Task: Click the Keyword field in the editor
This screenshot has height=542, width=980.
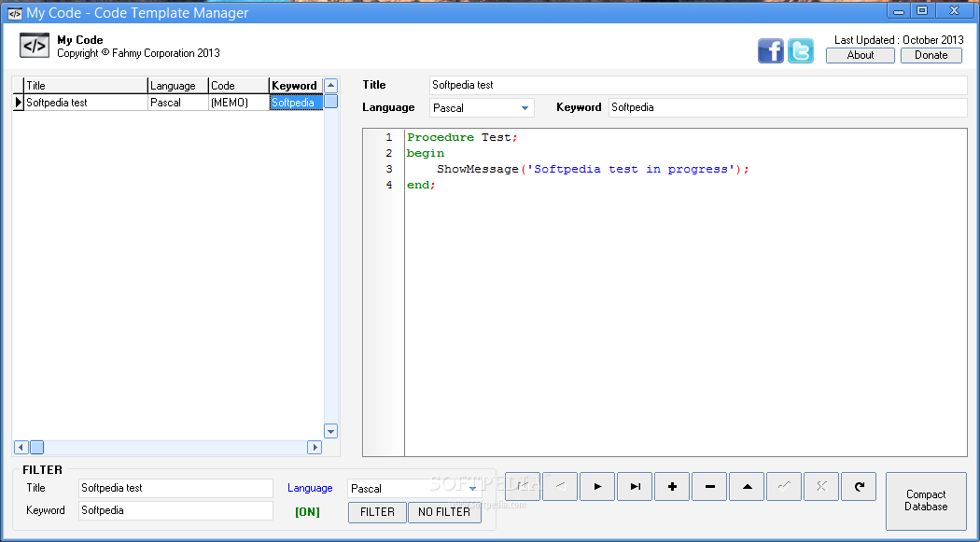Action: coord(788,107)
